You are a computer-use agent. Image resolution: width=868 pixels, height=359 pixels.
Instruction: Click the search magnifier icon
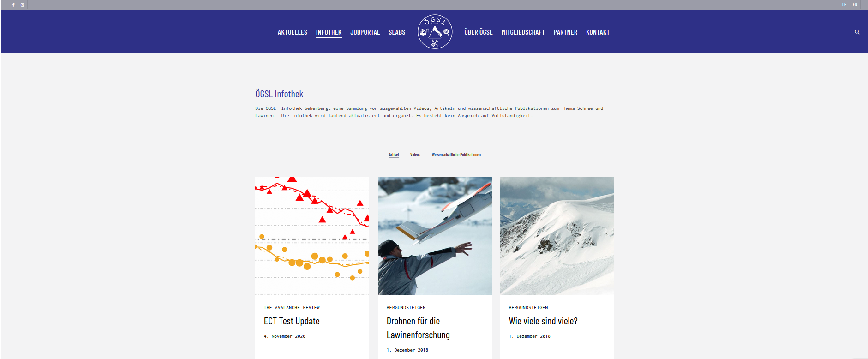click(x=857, y=32)
